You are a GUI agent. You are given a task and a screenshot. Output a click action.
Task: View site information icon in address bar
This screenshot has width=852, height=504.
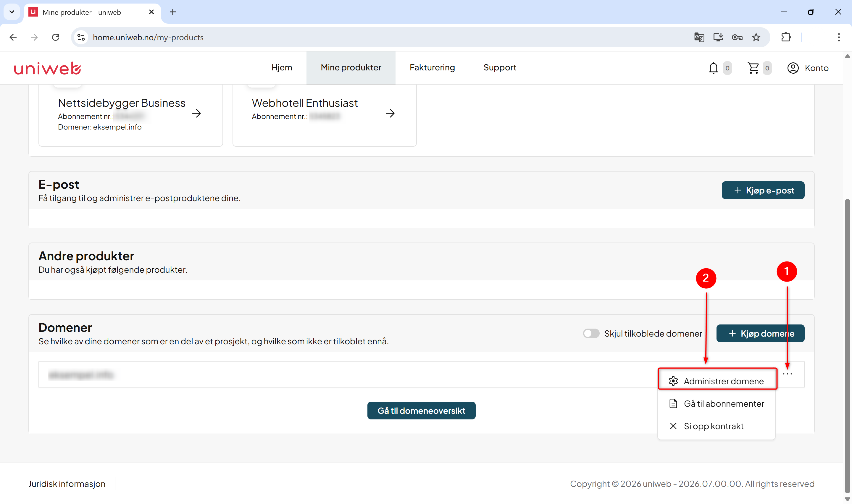tap(81, 37)
